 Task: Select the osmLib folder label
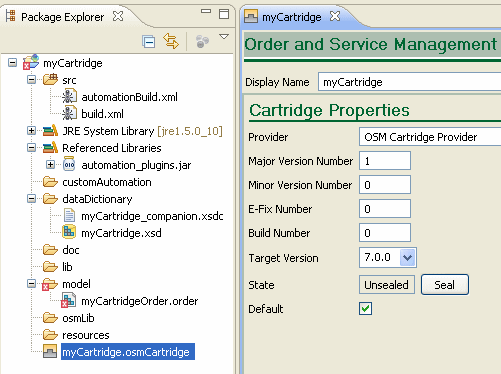[x=78, y=318]
